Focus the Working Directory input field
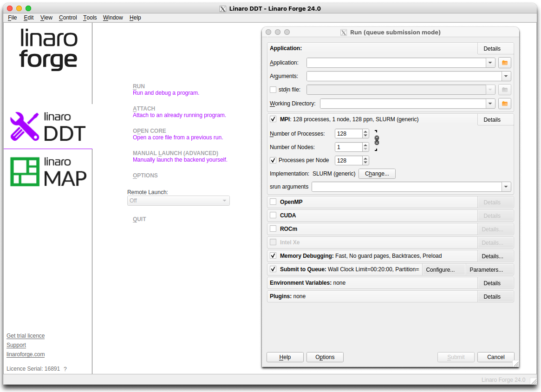This screenshot has width=541, height=392. pyautogui.click(x=403, y=104)
